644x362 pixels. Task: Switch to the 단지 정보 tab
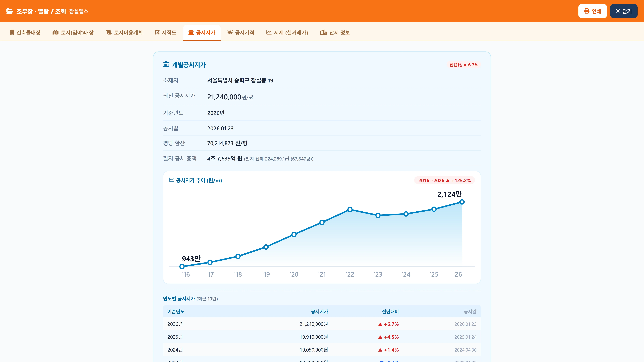(x=335, y=32)
